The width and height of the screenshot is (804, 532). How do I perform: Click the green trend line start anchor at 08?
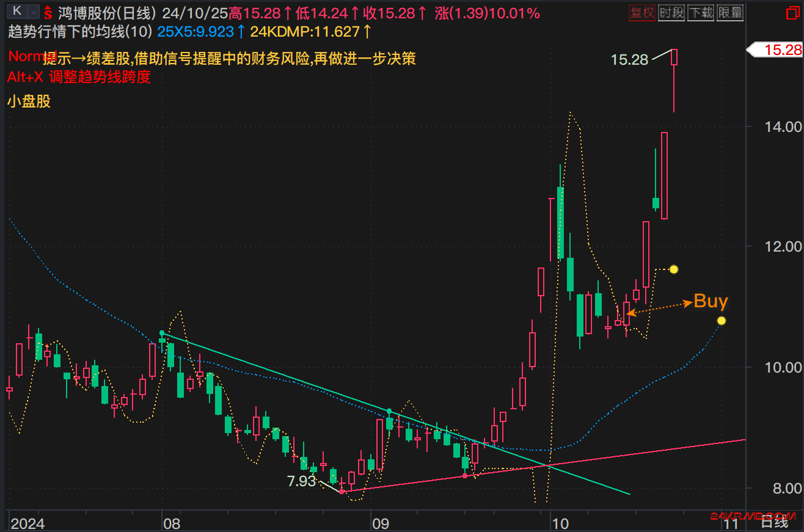[162, 333]
